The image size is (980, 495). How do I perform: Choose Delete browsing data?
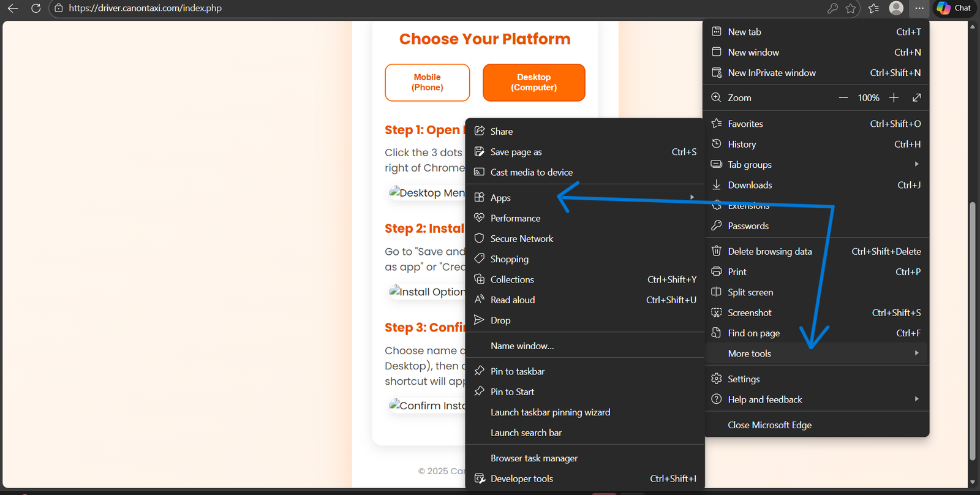point(816,251)
